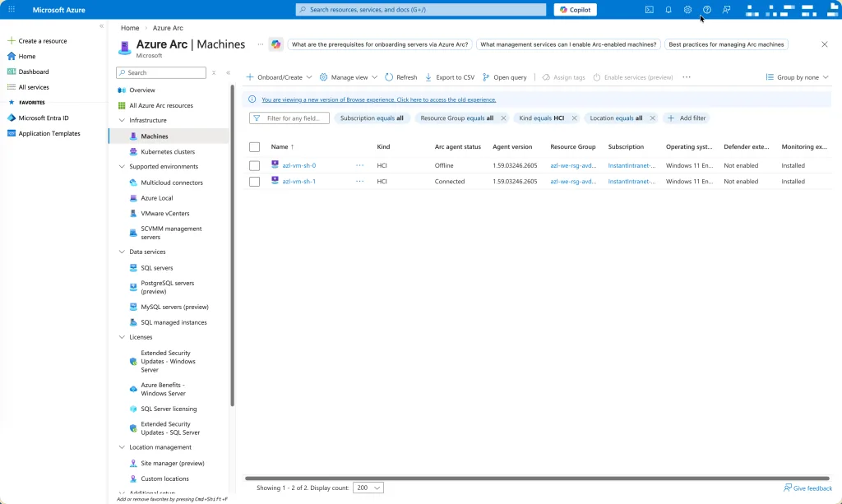Open the Group by none dropdown
The width and height of the screenshot is (842, 504).
(797, 77)
